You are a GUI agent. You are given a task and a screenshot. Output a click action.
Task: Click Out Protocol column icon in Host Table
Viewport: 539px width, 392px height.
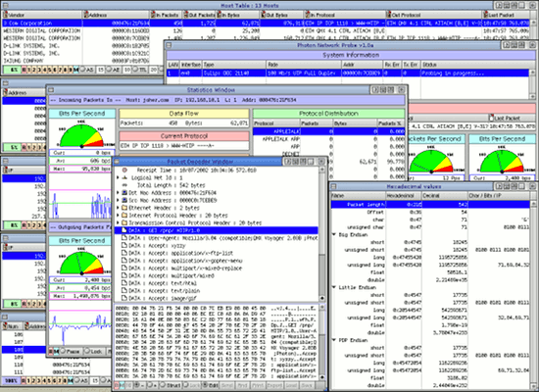click(x=389, y=15)
